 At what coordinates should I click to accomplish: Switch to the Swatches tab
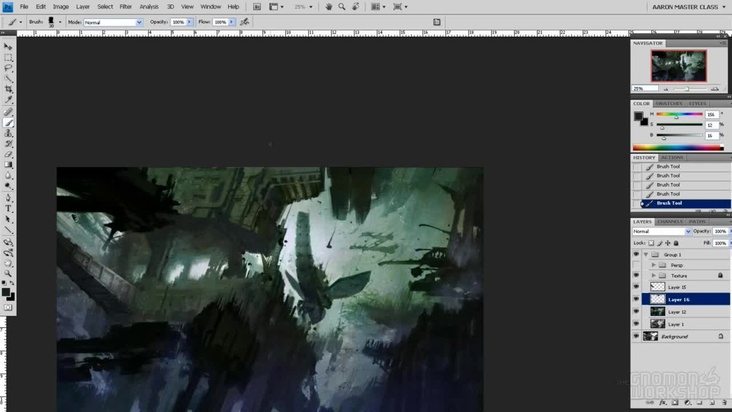click(x=669, y=103)
